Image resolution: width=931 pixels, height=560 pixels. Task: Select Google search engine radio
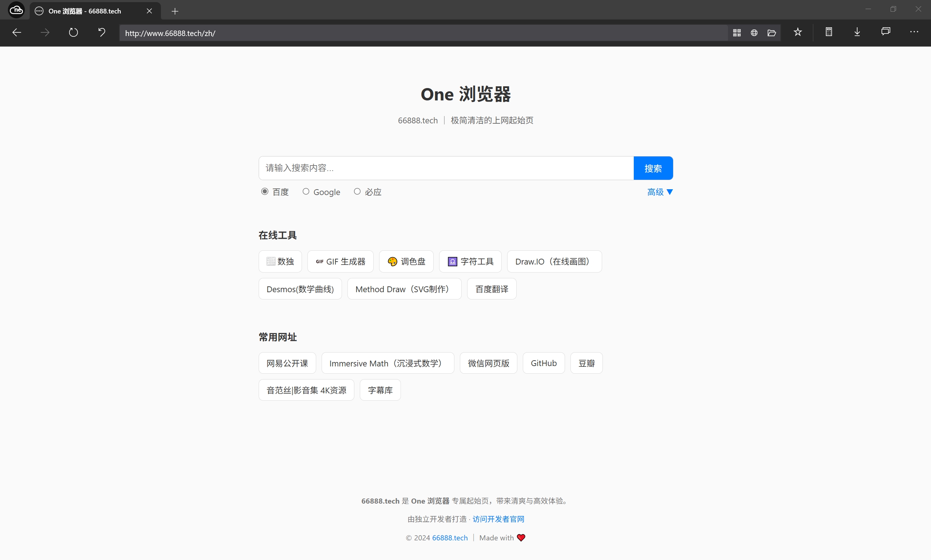306,192
